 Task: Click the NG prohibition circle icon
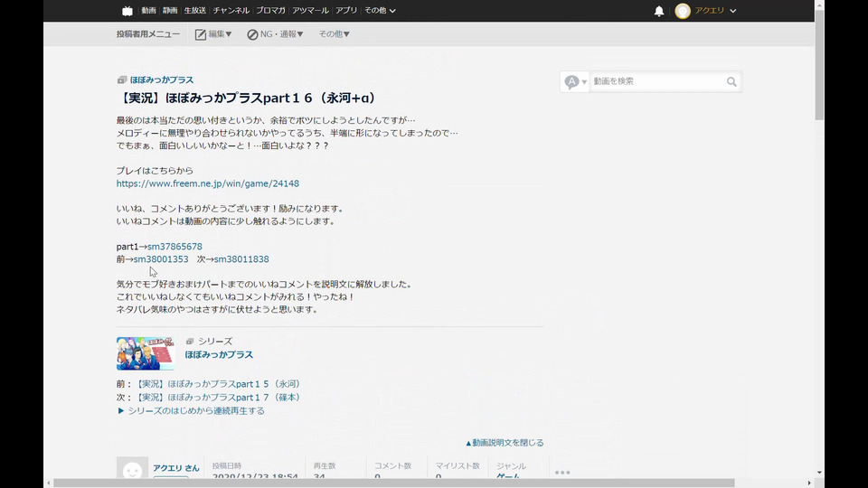click(x=253, y=34)
